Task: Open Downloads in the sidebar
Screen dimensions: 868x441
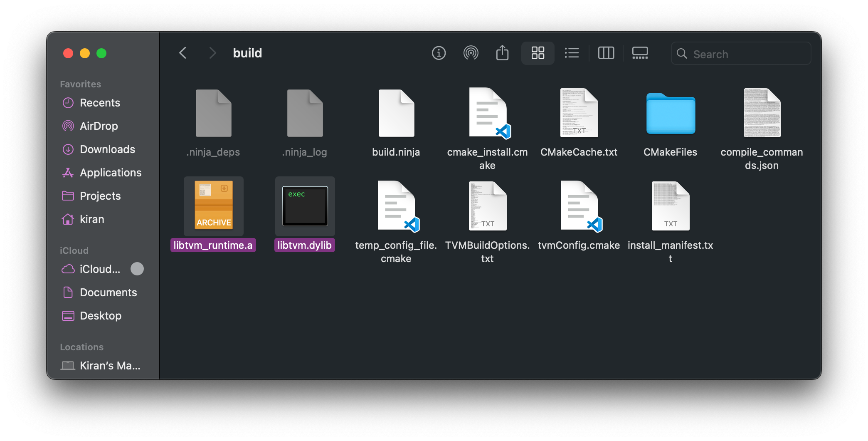Action: click(x=107, y=149)
